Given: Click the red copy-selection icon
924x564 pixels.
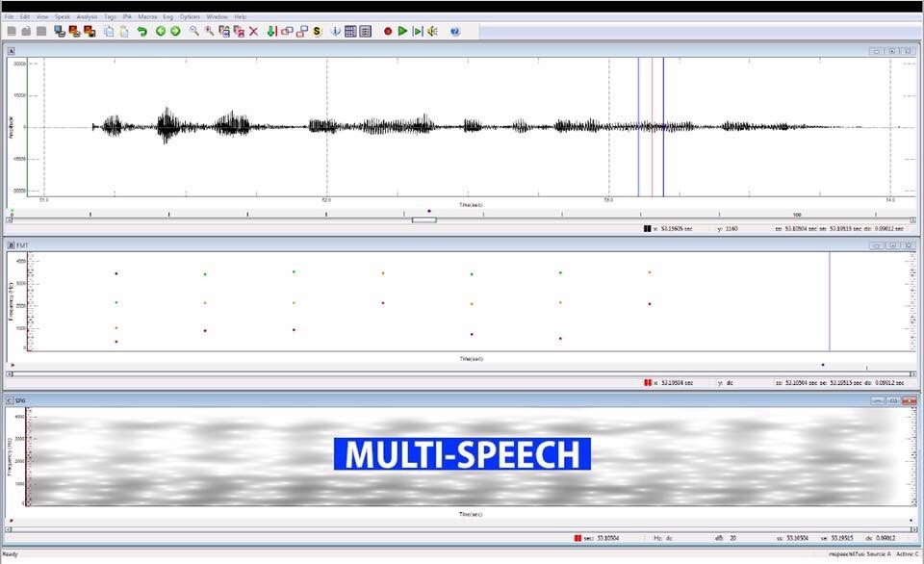Looking at the screenshot, I should click(x=239, y=31).
